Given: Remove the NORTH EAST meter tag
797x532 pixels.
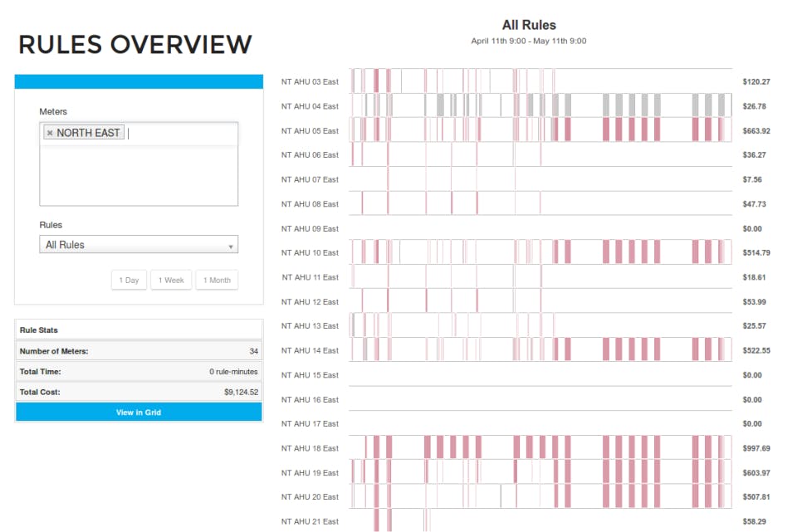Looking at the screenshot, I should 50,133.
